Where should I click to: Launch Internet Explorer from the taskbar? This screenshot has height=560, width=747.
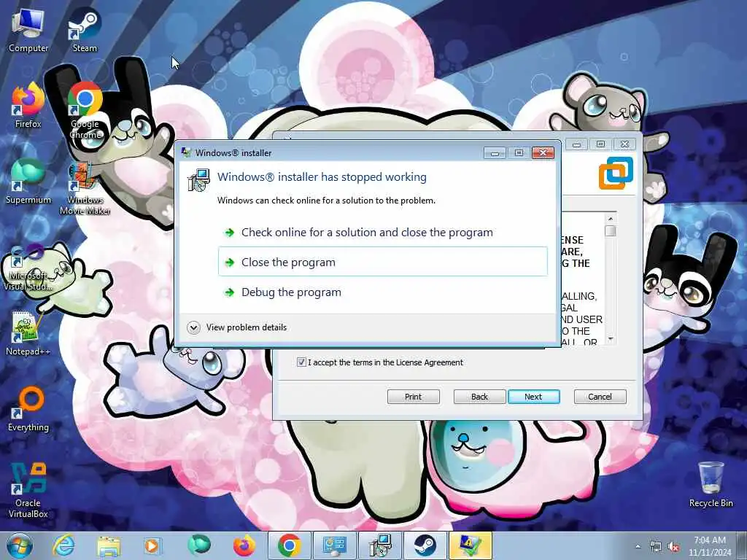pyautogui.click(x=63, y=545)
